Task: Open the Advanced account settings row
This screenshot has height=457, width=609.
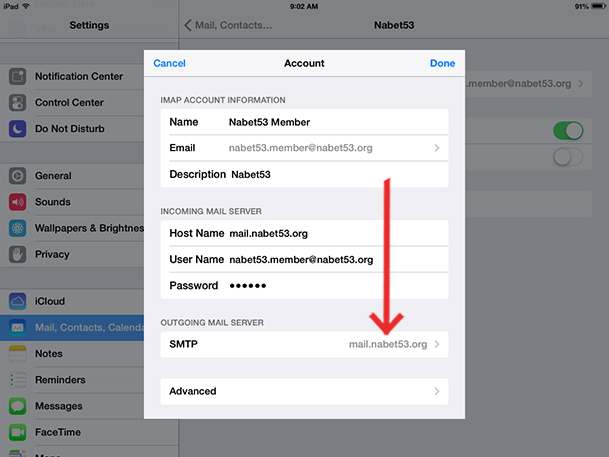Action: (x=304, y=391)
